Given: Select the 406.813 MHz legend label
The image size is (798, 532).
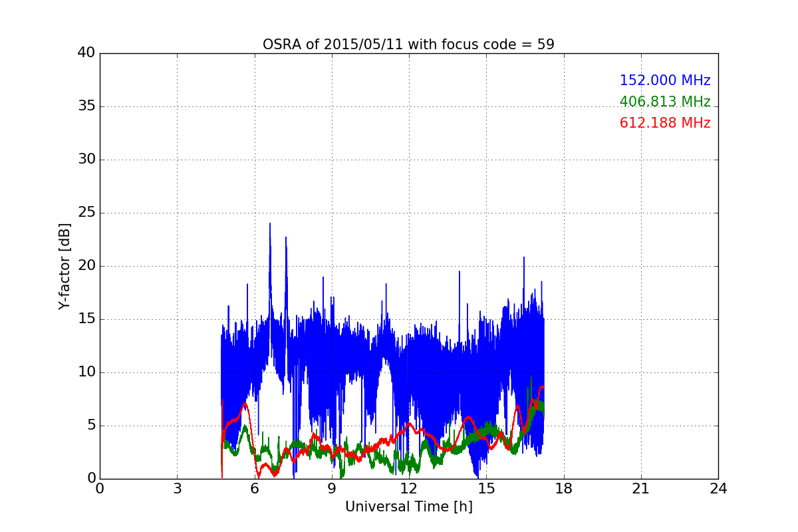Looking at the screenshot, I should click(x=665, y=102).
